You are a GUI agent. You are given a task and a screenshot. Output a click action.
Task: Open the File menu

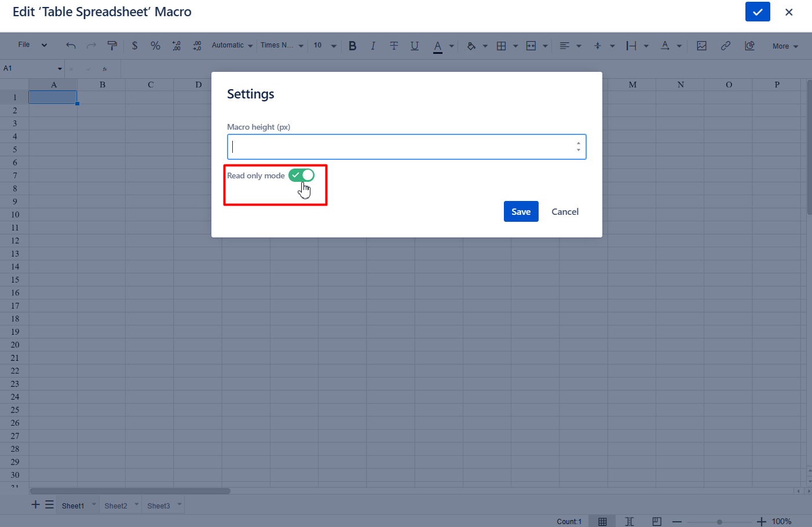32,45
